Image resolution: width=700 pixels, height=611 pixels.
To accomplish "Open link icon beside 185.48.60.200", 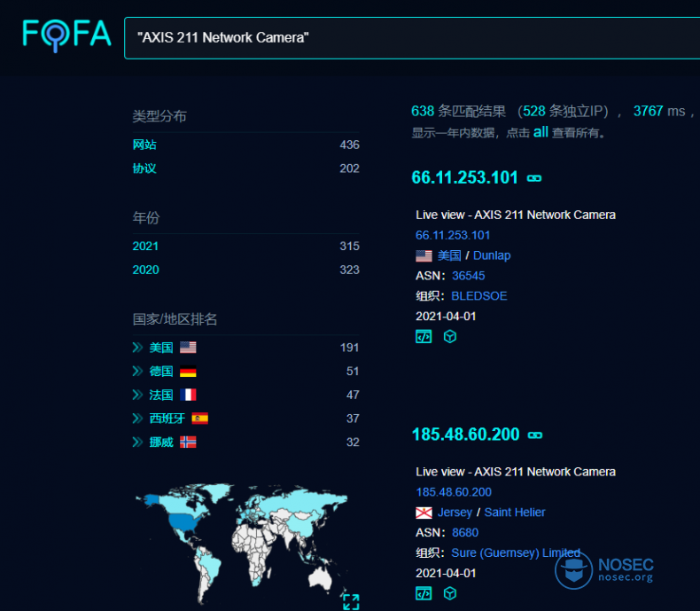I will [x=535, y=435].
